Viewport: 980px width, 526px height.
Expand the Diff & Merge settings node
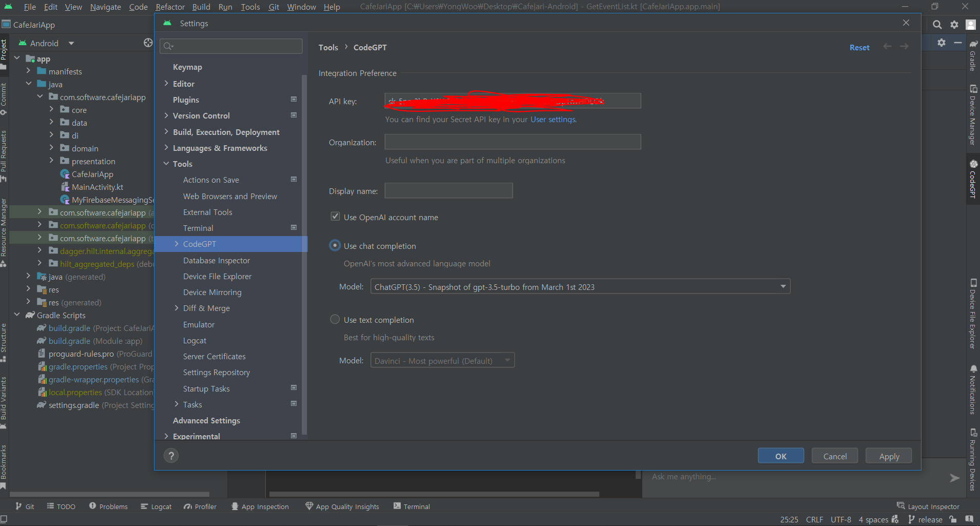(177, 308)
